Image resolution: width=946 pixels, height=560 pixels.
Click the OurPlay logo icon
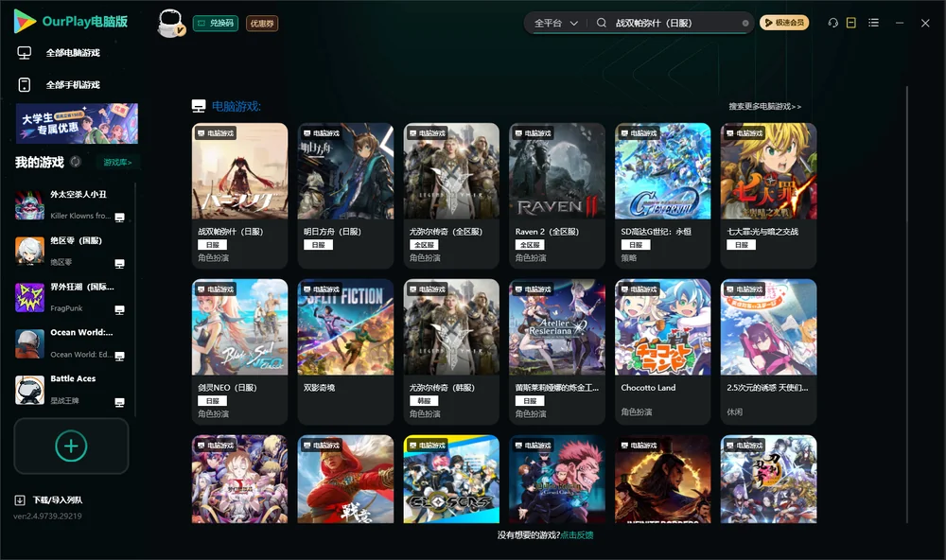click(25, 21)
